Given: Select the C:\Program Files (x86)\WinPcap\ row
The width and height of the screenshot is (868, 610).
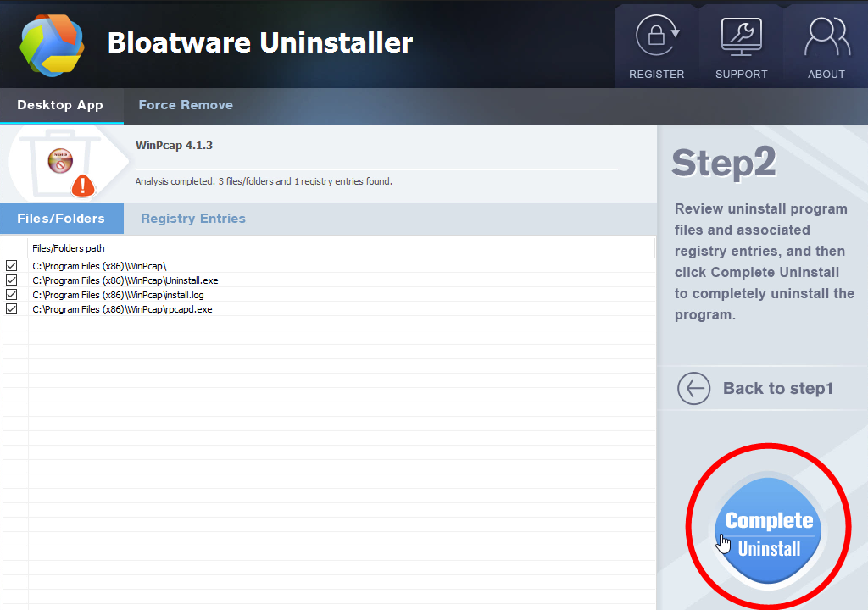Looking at the screenshot, I should pos(328,266).
